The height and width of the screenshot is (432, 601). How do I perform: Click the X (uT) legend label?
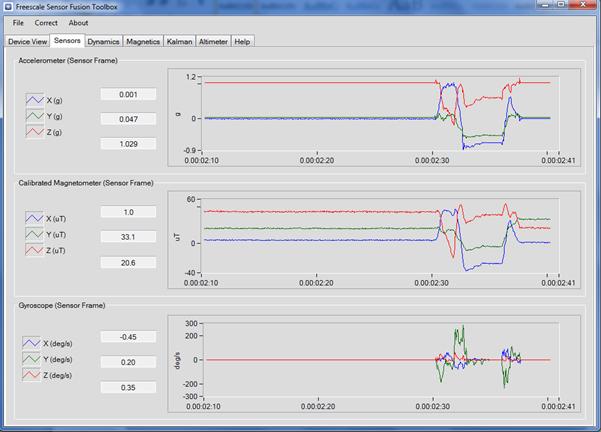[56, 219]
